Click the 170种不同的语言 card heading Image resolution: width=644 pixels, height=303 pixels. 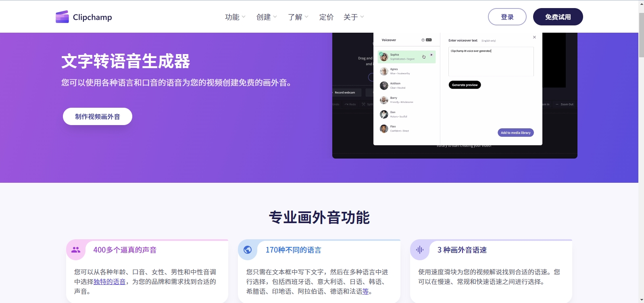click(x=293, y=250)
